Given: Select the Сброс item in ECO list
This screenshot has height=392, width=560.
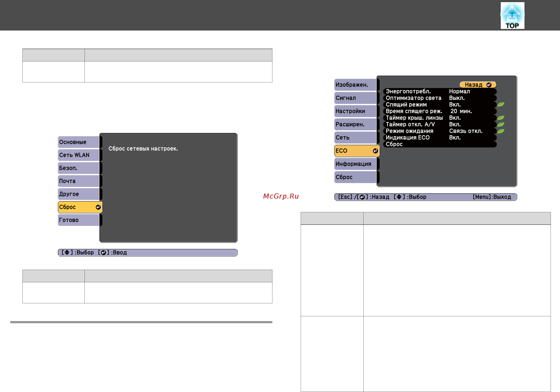Looking at the screenshot, I should 440,144.
